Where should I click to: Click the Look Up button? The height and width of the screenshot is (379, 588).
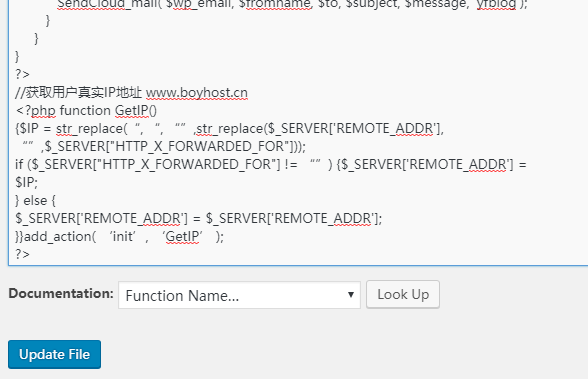click(x=403, y=295)
